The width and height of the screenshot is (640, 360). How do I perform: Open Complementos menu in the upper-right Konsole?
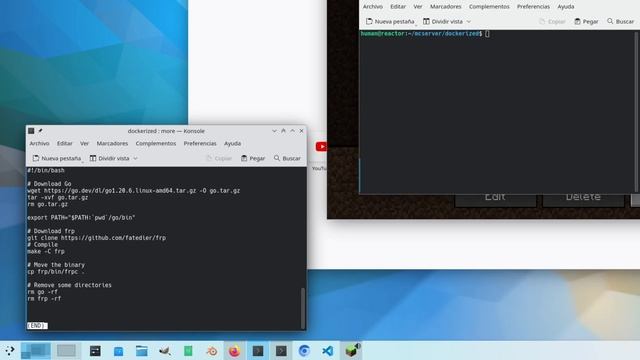(x=489, y=7)
